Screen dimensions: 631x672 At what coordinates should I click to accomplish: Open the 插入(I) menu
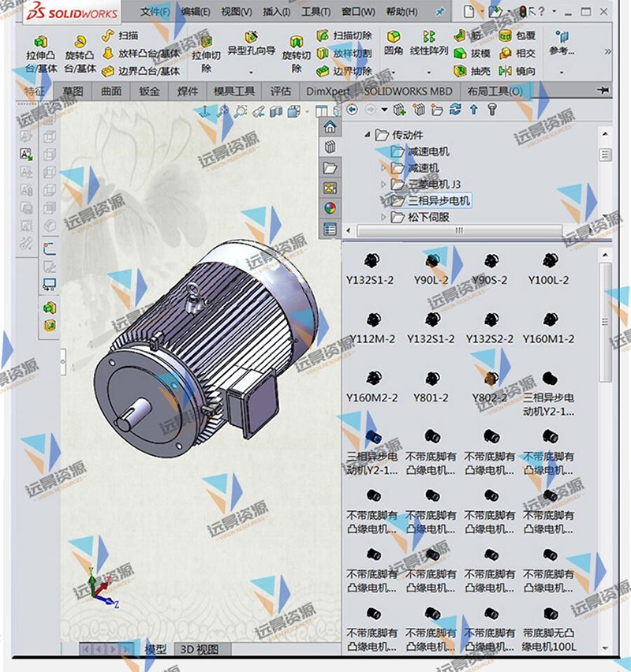tap(277, 12)
